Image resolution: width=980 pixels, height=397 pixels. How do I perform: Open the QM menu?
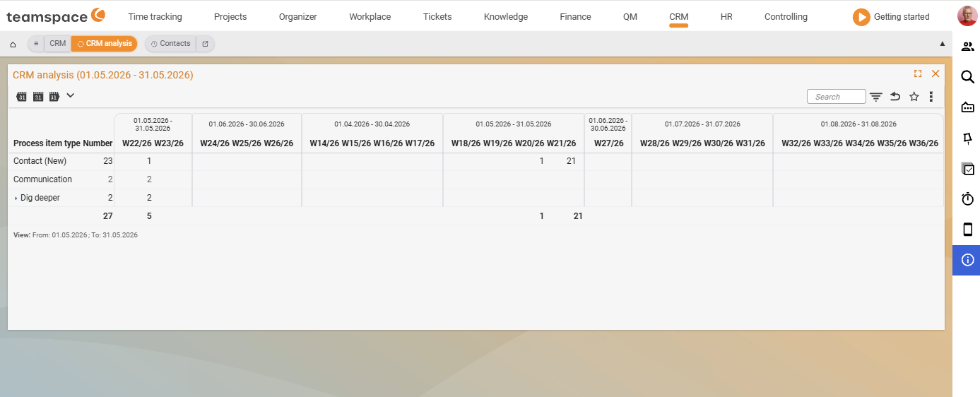630,16
